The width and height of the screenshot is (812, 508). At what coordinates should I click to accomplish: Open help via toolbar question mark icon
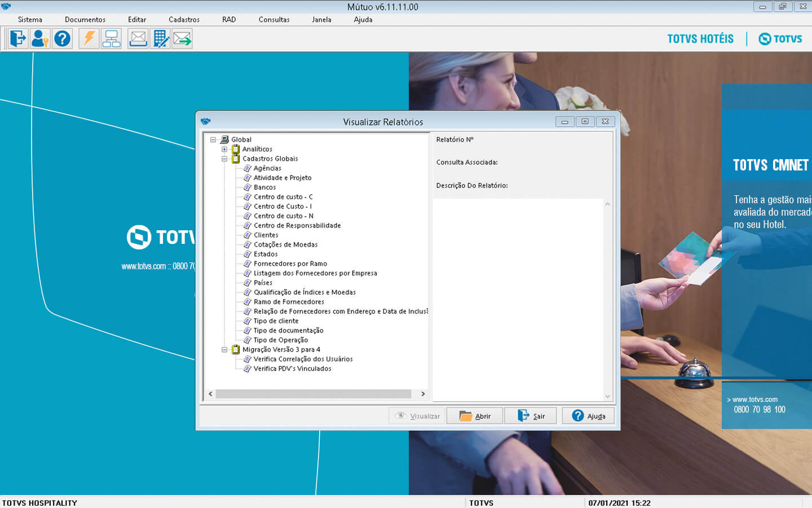point(62,39)
